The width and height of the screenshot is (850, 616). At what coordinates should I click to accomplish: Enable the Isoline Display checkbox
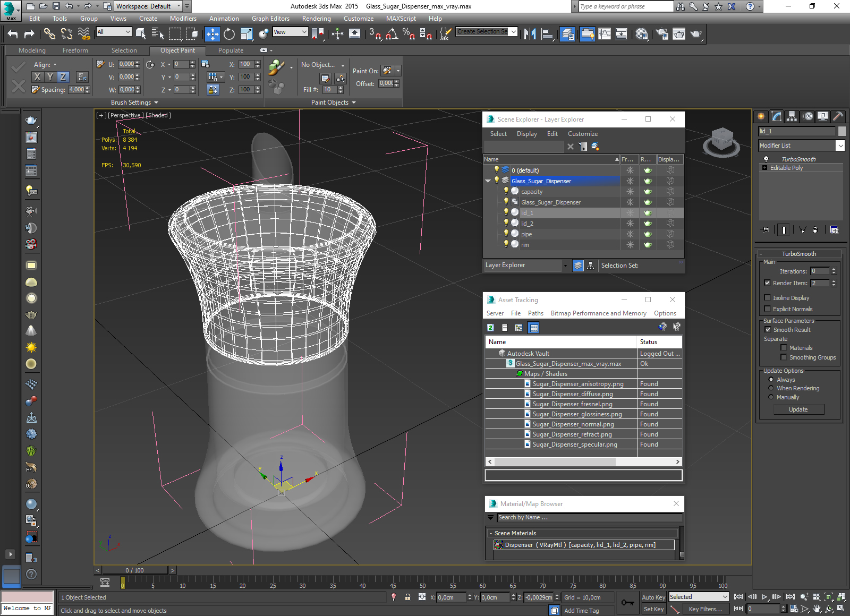767,298
